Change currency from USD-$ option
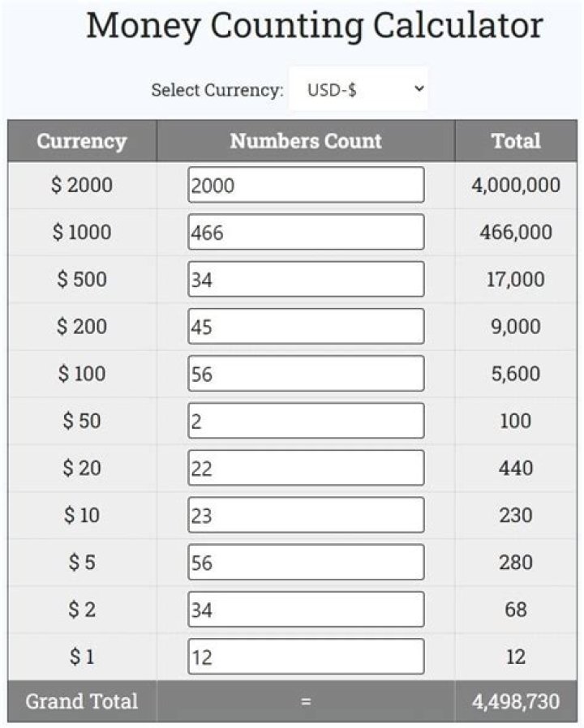This screenshot has width=584, height=728. (359, 88)
